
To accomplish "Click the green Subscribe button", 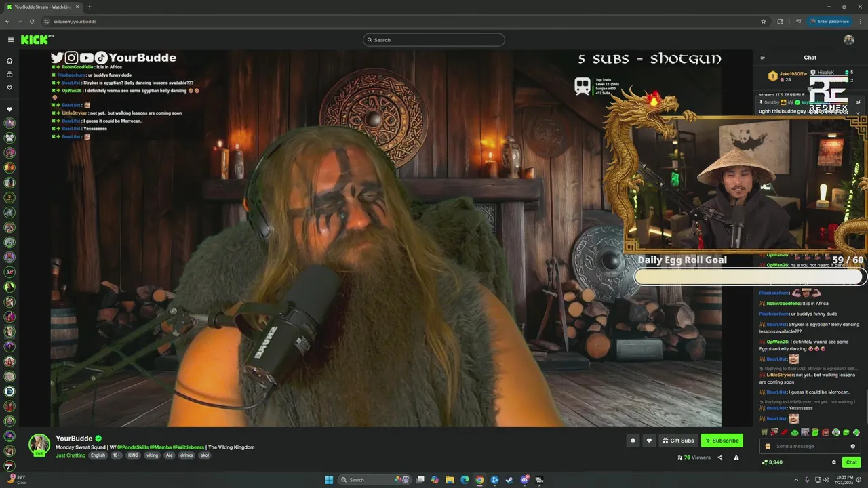I will (722, 441).
